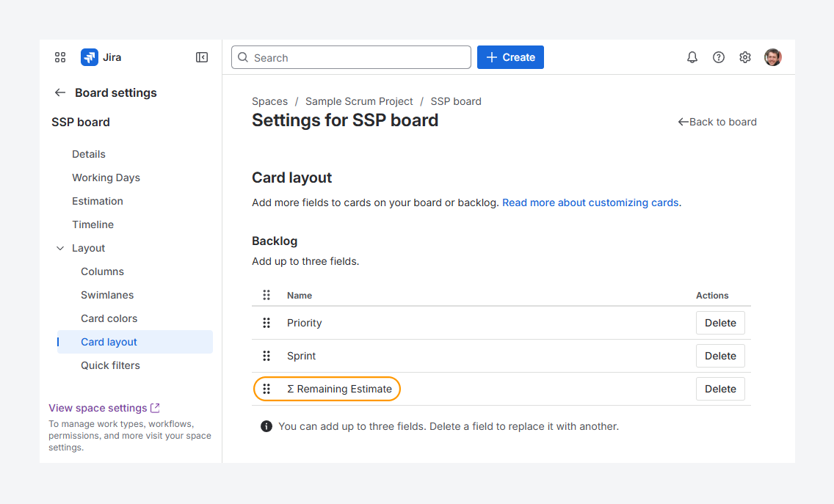Viewport: 834px width, 504px height.
Task: Open Read more about customizing cards link
Action: coord(590,202)
